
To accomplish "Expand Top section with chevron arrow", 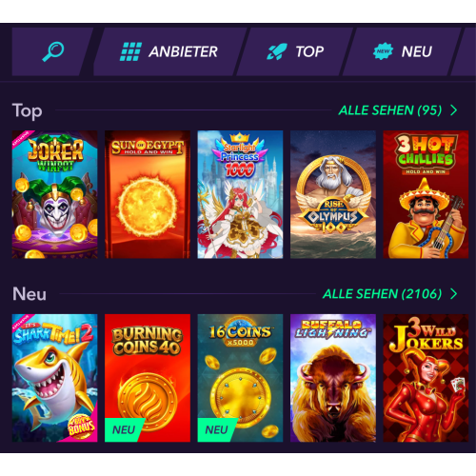I will pos(454,110).
